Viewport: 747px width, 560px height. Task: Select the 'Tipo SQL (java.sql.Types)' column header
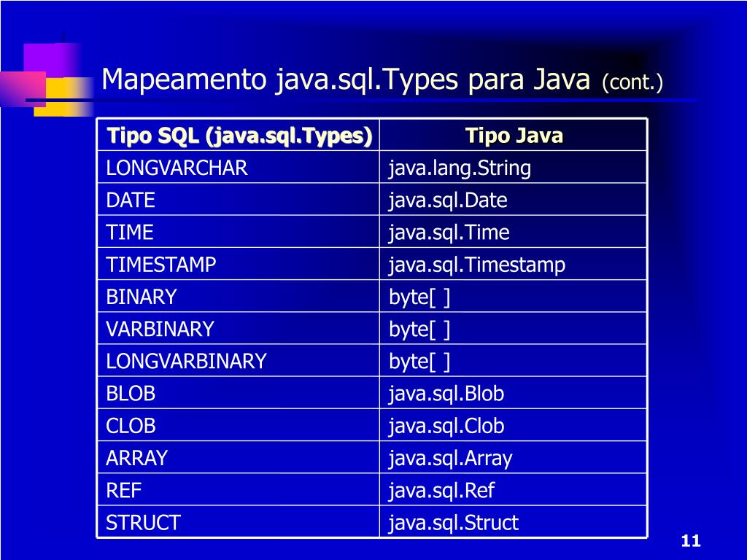(x=239, y=135)
